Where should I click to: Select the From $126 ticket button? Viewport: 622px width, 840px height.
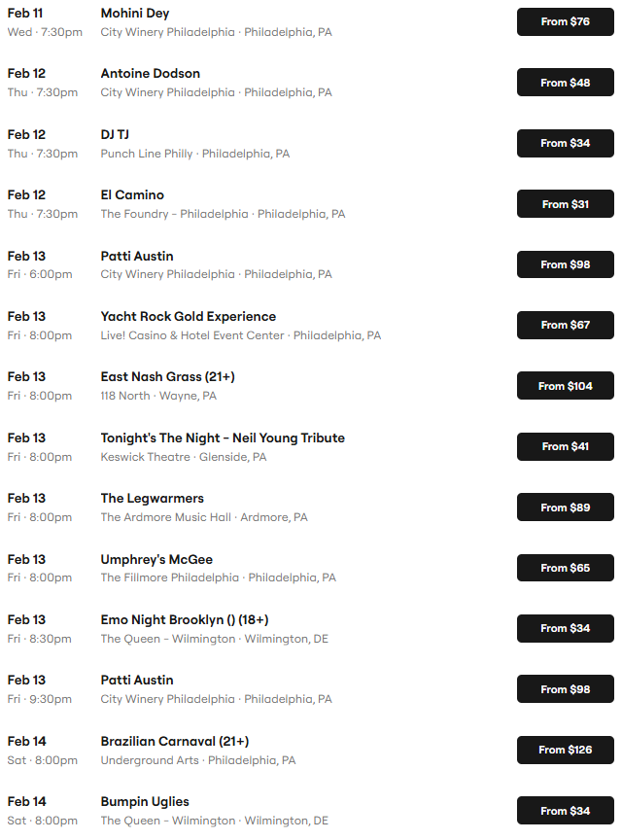point(565,750)
